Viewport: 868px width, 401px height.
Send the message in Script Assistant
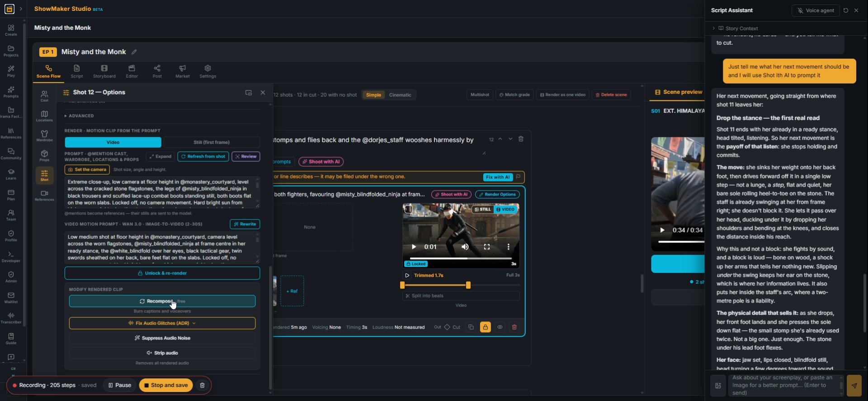click(854, 385)
